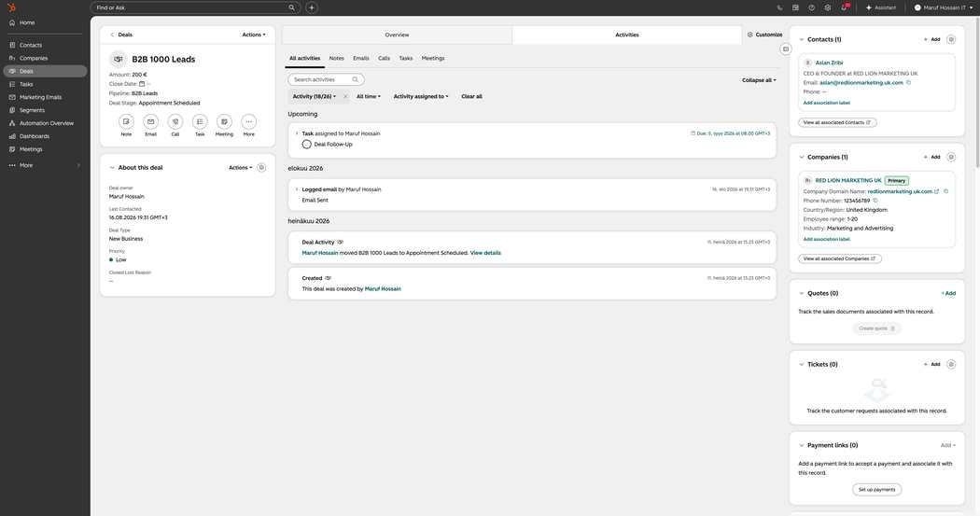Go back to Deals list
The height and width of the screenshot is (516, 980).
[121, 35]
